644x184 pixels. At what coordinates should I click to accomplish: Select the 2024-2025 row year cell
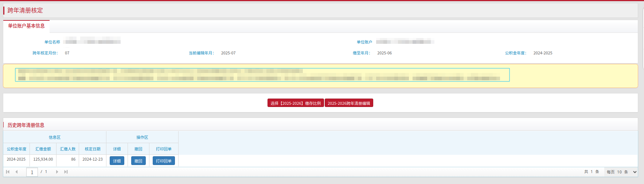click(x=16, y=160)
